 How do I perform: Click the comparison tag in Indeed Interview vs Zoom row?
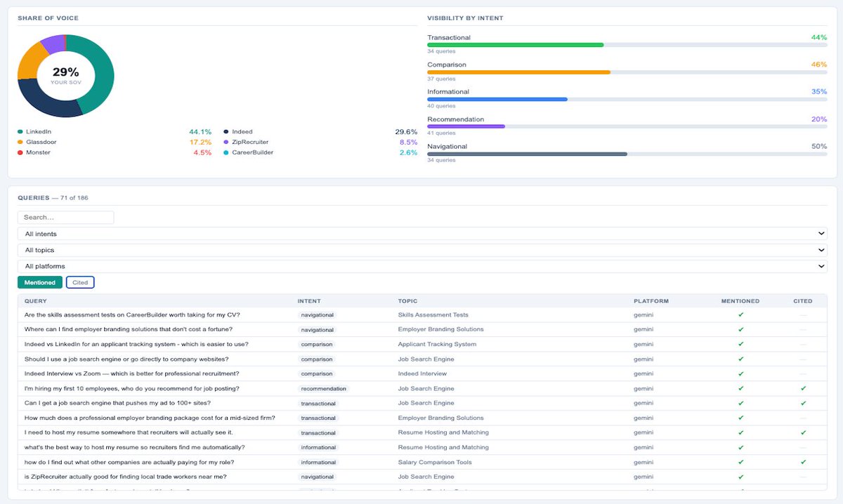pyautogui.click(x=317, y=374)
